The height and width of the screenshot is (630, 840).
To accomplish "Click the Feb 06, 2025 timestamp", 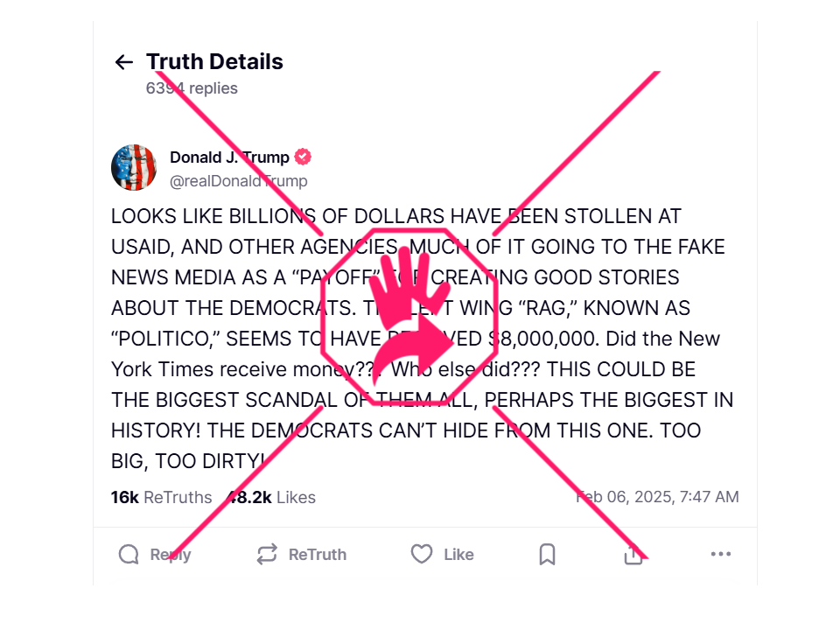I will (x=657, y=497).
